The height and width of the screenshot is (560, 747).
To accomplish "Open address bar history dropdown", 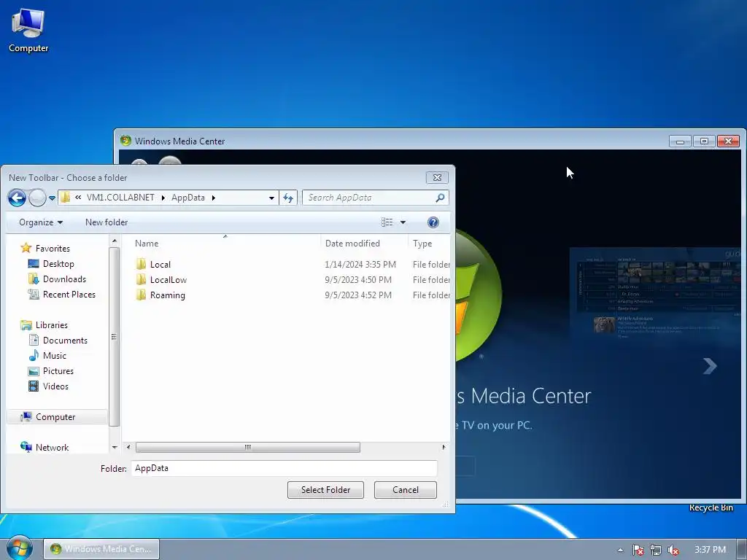I will (x=271, y=198).
